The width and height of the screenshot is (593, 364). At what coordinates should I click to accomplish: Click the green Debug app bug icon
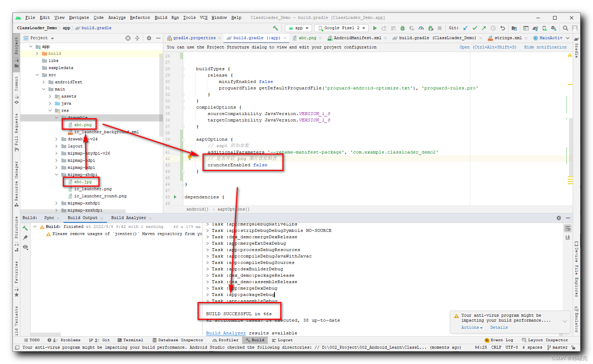point(403,28)
